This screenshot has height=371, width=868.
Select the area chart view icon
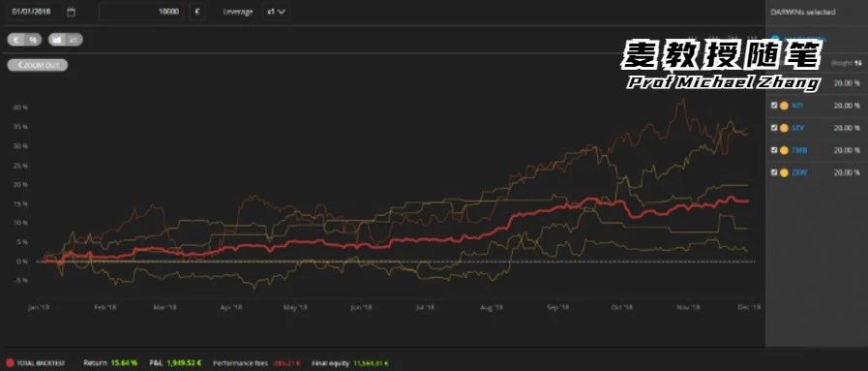pyautogui.click(x=57, y=40)
